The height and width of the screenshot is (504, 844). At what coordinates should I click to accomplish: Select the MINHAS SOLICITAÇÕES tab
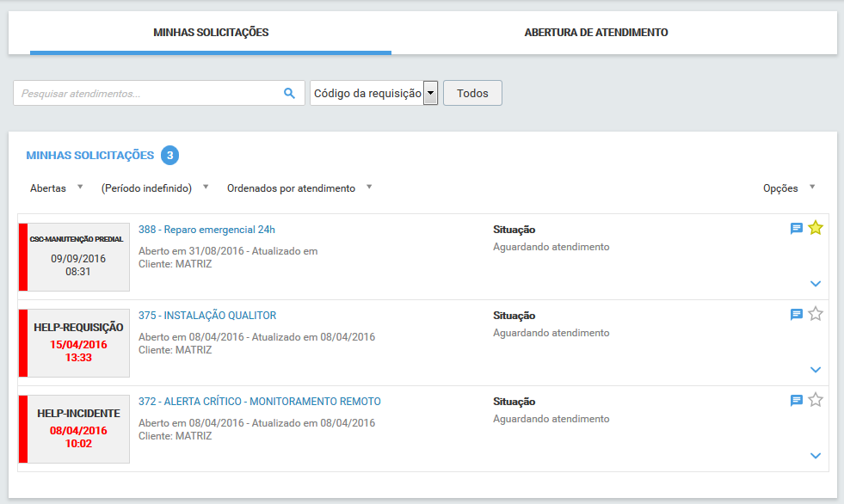210,32
